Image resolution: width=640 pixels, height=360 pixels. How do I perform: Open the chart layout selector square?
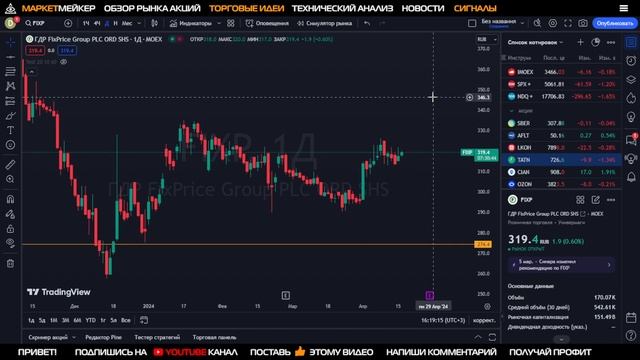[472, 23]
